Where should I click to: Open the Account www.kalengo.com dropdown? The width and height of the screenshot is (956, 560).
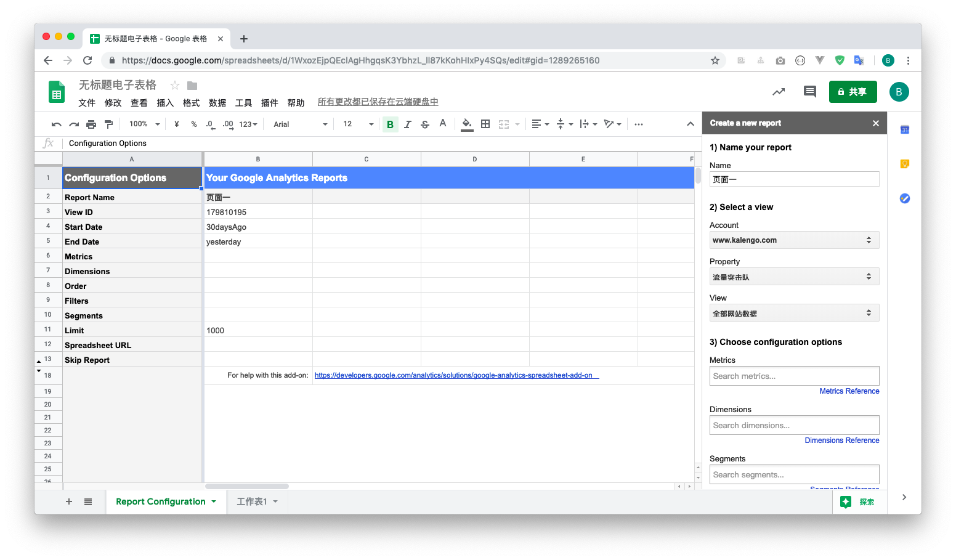click(x=794, y=240)
